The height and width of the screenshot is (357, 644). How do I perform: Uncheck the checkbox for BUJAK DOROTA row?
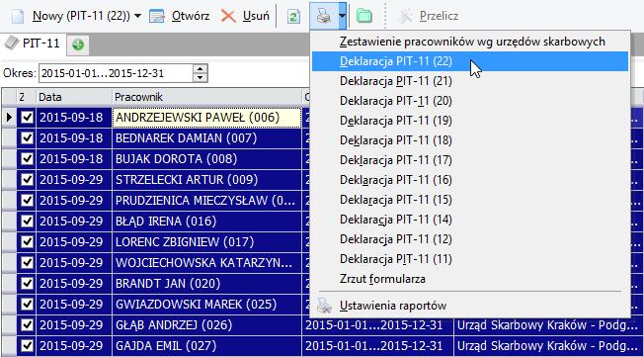tap(27, 159)
